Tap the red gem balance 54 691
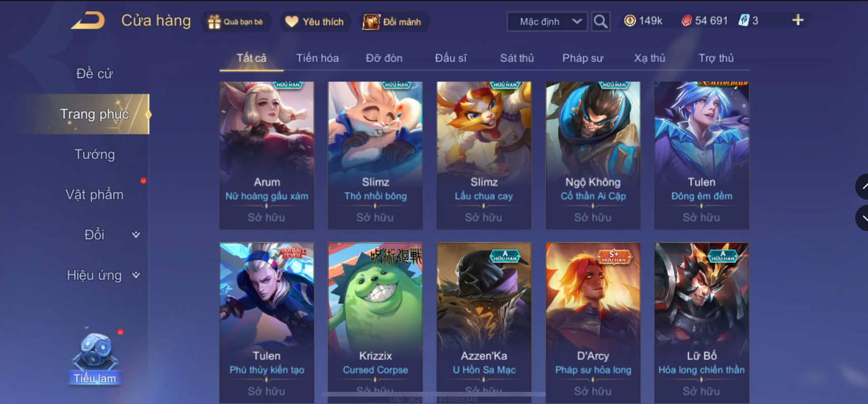Viewport: 868px width, 404px height. pyautogui.click(x=704, y=21)
